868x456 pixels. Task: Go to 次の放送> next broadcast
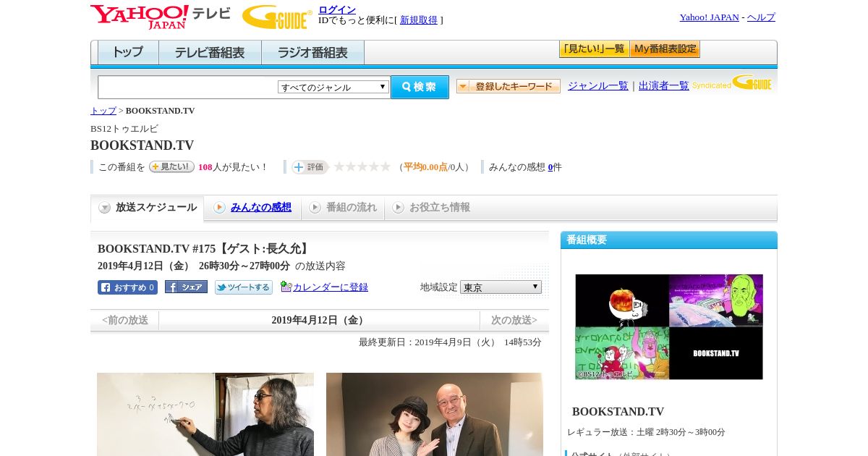514,320
